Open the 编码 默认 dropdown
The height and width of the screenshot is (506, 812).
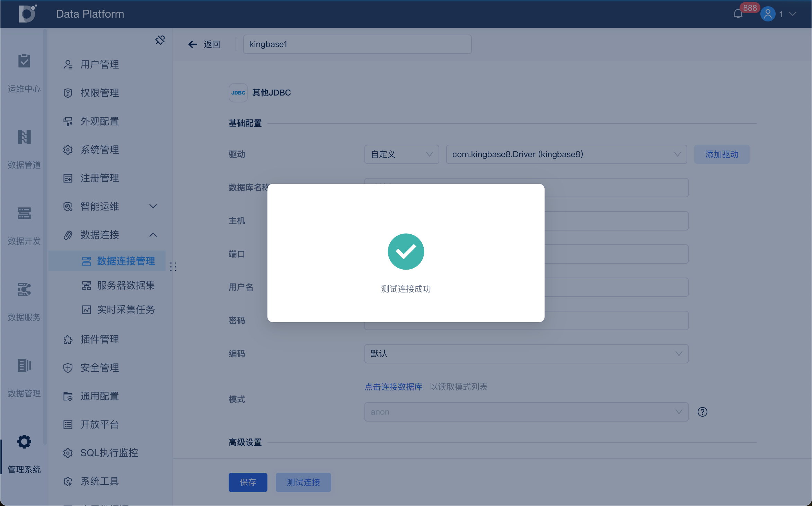pyautogui.click(x=526, y=354)
